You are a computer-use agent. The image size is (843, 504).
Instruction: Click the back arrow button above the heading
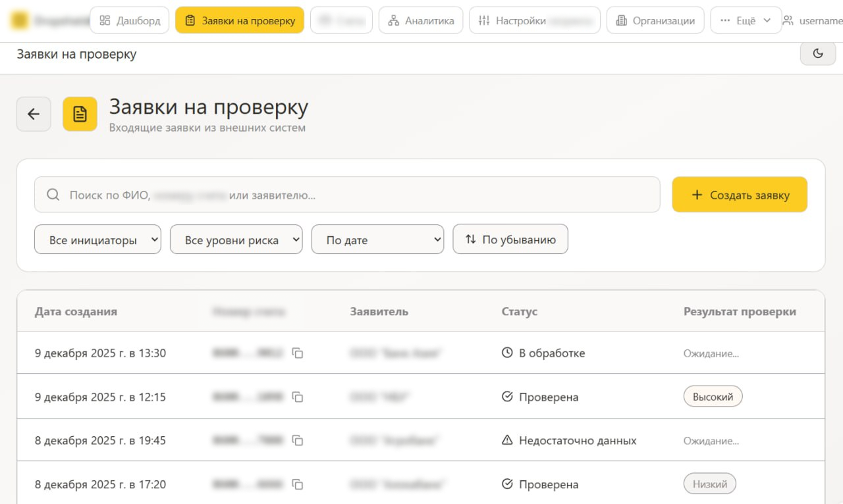[x=34, y=114]
